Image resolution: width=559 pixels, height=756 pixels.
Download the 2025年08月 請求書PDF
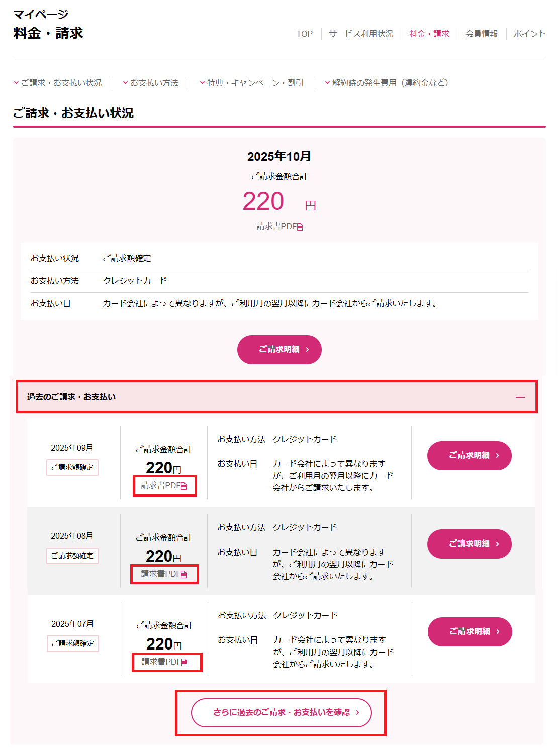click(164, 574)
